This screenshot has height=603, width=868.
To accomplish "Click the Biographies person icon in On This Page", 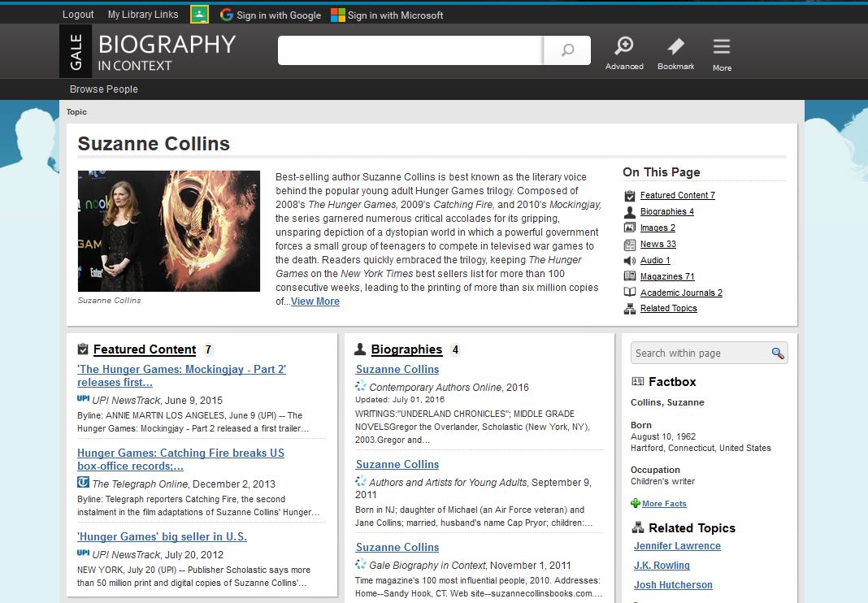I will tap(629, 211).
